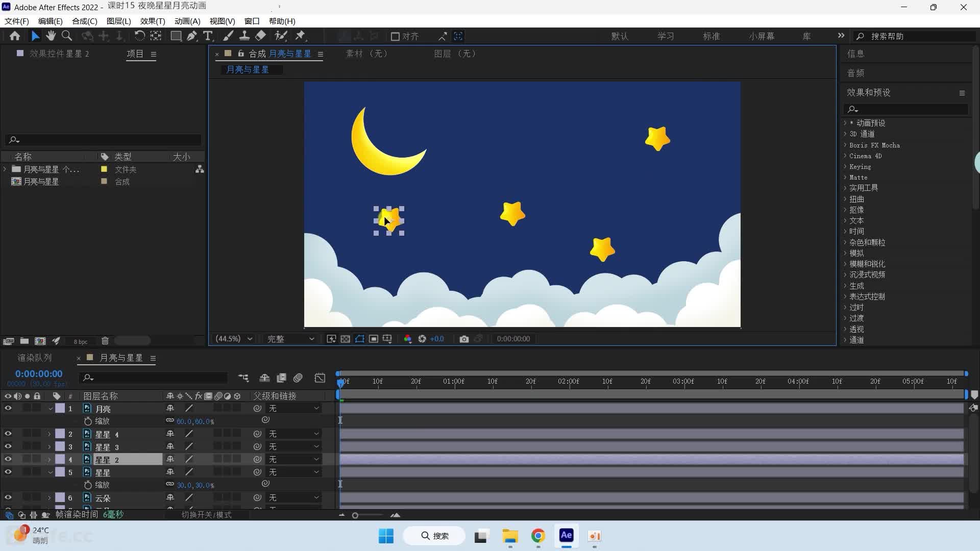Select the Rotation tool

point(139,36)
